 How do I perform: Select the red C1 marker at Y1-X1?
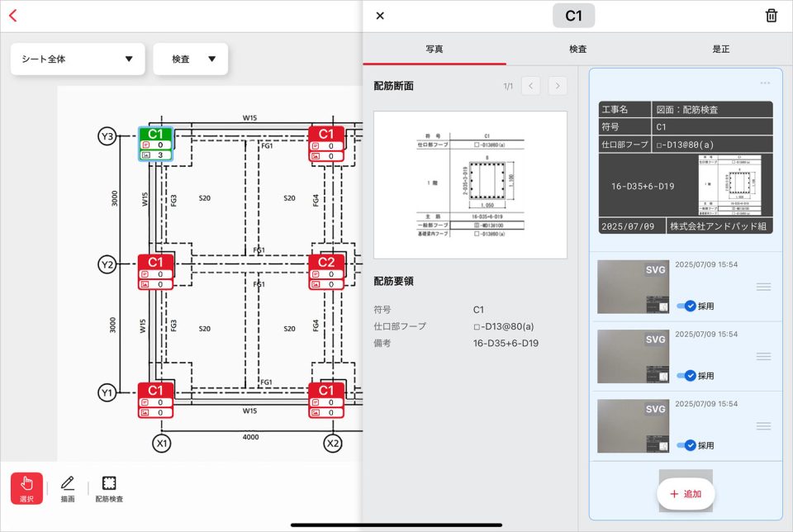click(x=156, y=400)
